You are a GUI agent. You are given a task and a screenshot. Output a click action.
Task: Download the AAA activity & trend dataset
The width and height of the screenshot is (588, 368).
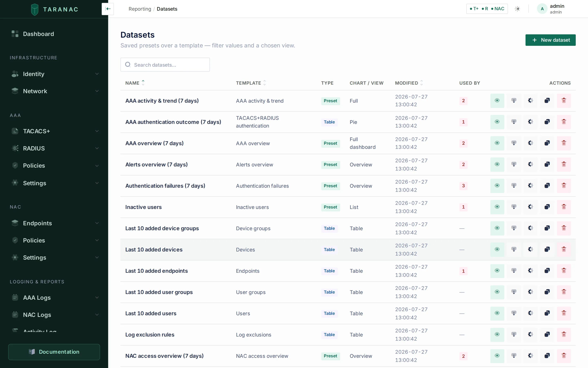514,101
